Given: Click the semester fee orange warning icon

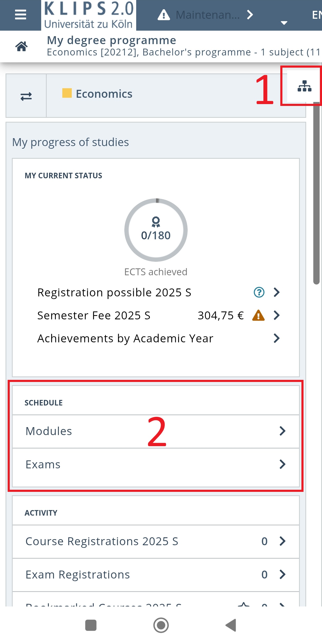Looking at the screenshot, I should [x=258, y=315].
